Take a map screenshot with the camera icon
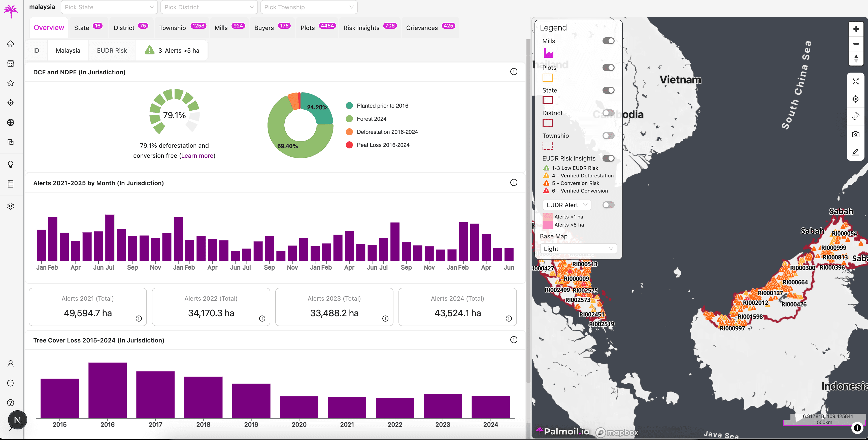This screenshot has width=868, height=440. coord(856,134)
